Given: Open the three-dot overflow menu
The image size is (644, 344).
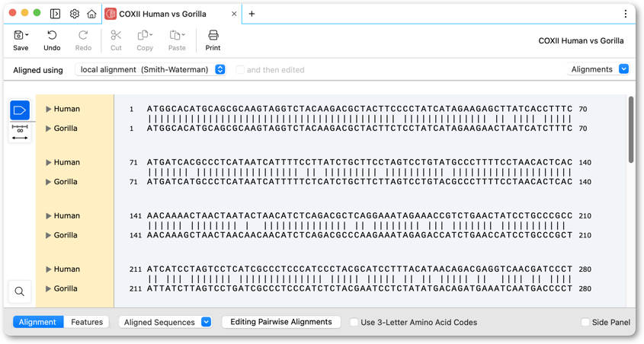Looking at the screenshot, I should [x=625, y=14].
